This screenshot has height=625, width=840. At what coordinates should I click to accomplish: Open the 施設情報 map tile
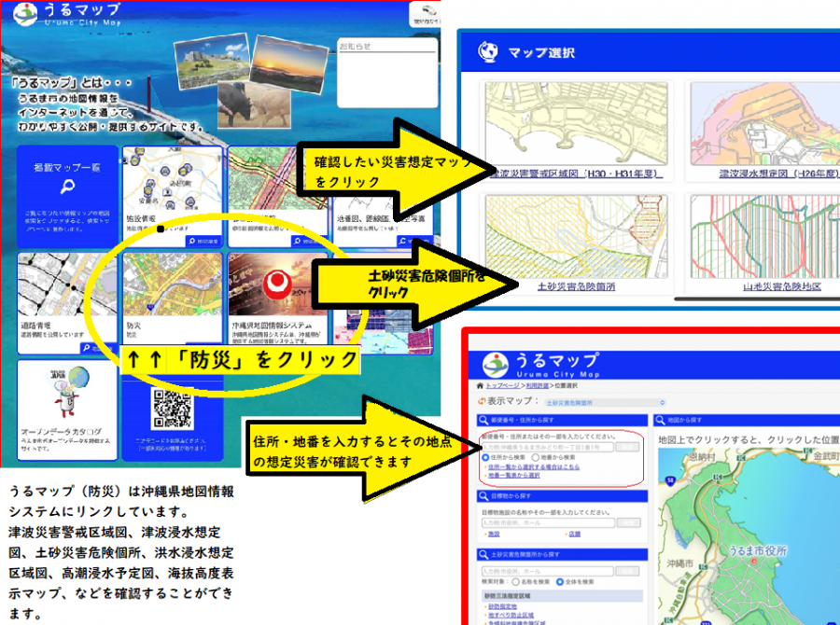[x=173, y=197]
